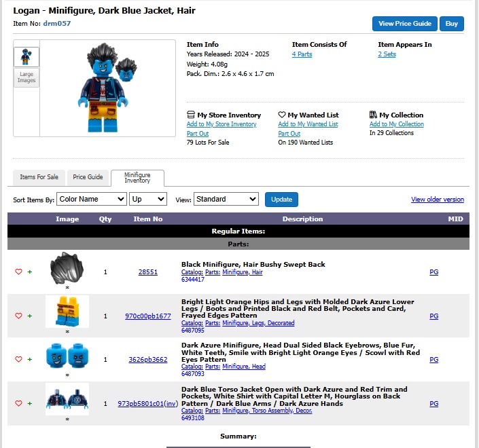479x448 pixels.
Task: Click green plus for part 973pb5801c01
Action: tap(30, 403)
